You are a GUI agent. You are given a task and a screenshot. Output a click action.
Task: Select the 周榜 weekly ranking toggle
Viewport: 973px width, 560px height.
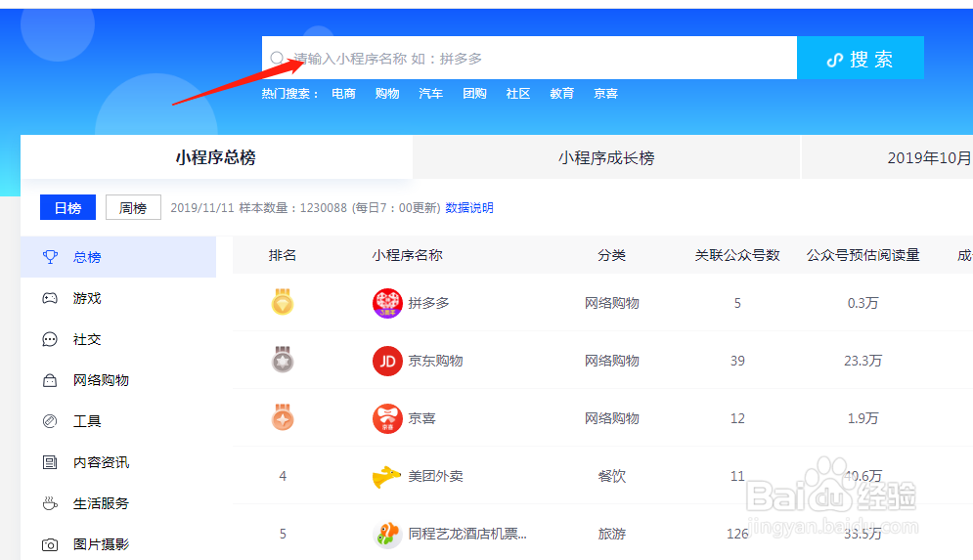pyautogui.click(x=133, y=207)
